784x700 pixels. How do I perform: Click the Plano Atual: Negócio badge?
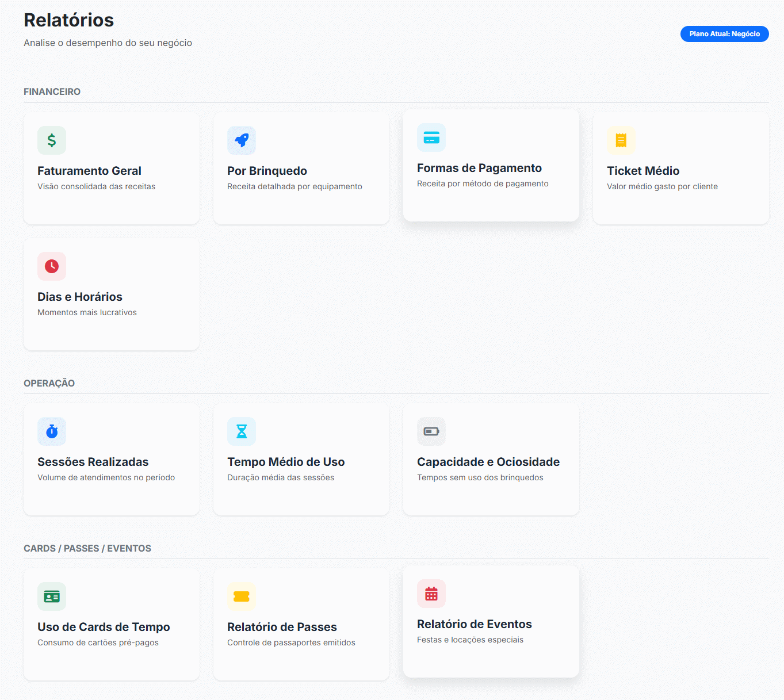(724, 34)
